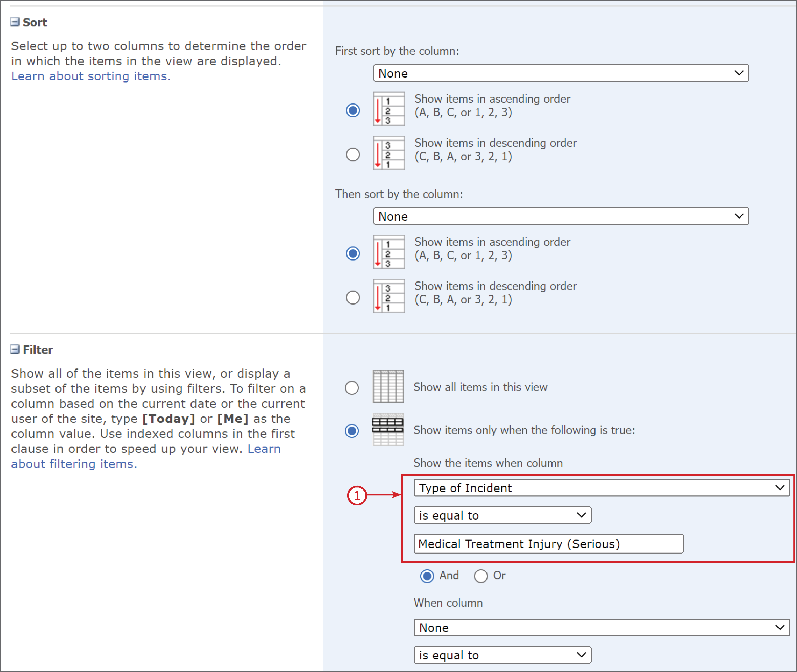Choose Show all items in this view
The width and height of the screenshot is (797, 672).
[x=352, y=388]
